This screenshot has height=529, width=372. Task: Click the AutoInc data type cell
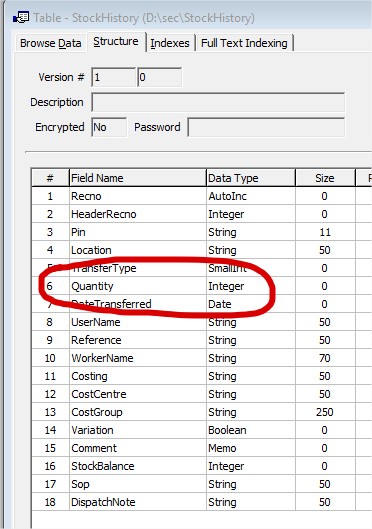[x=251, y=196]
